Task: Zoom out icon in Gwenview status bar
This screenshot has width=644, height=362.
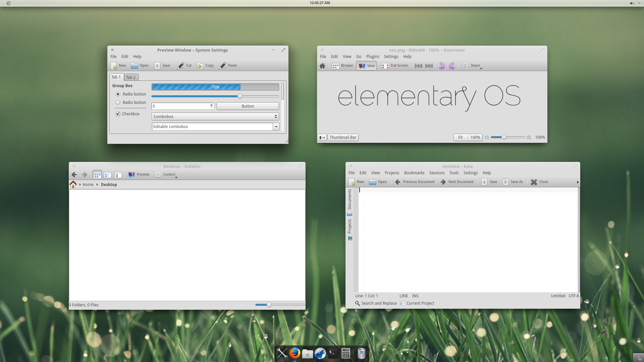Action: pyautogui.click(x=487, y=137)
